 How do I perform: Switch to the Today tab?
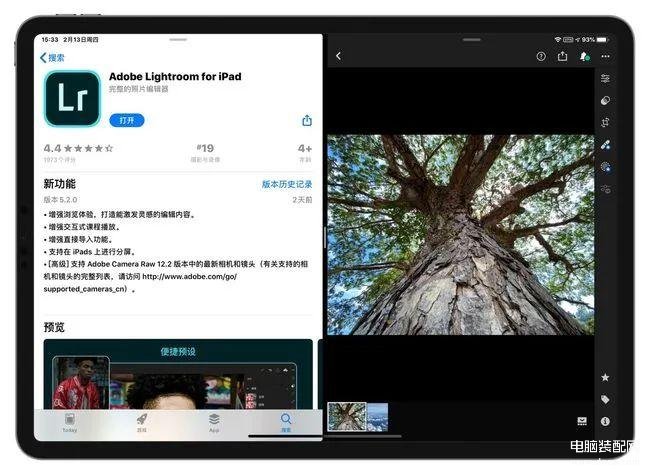(70, 421)
